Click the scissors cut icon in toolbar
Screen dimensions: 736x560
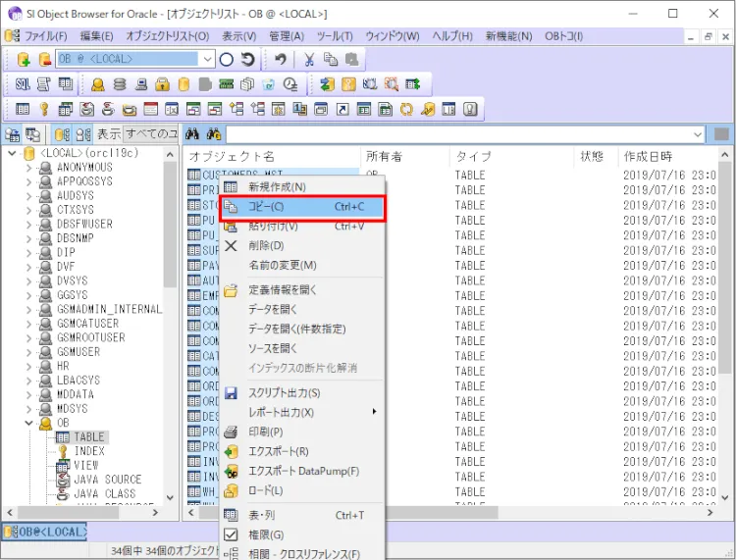click(309, 59)
